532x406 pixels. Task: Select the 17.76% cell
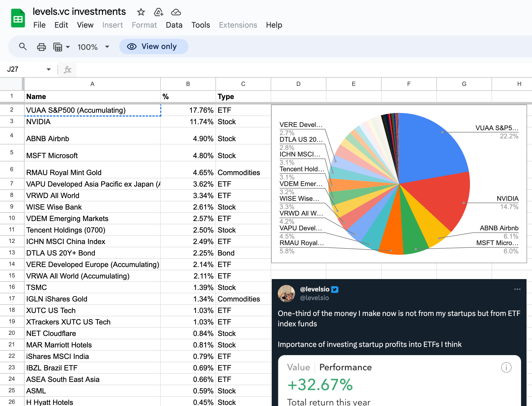188,110
